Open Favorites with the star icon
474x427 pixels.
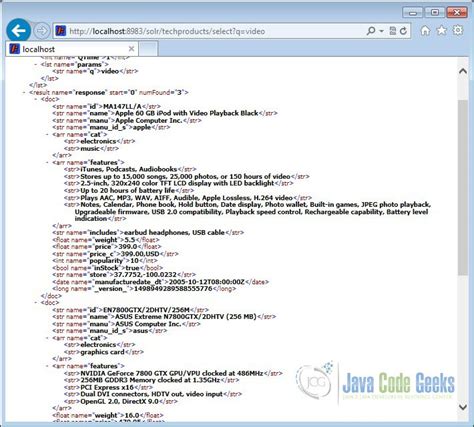tap(442, 31)
